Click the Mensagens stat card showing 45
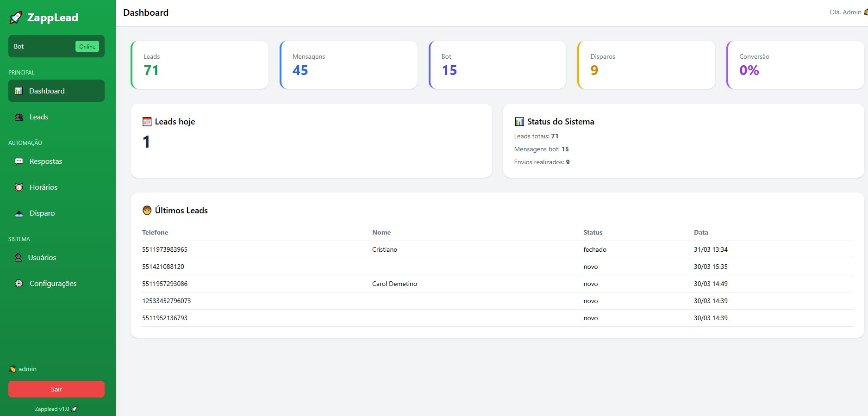 point(349,65)
